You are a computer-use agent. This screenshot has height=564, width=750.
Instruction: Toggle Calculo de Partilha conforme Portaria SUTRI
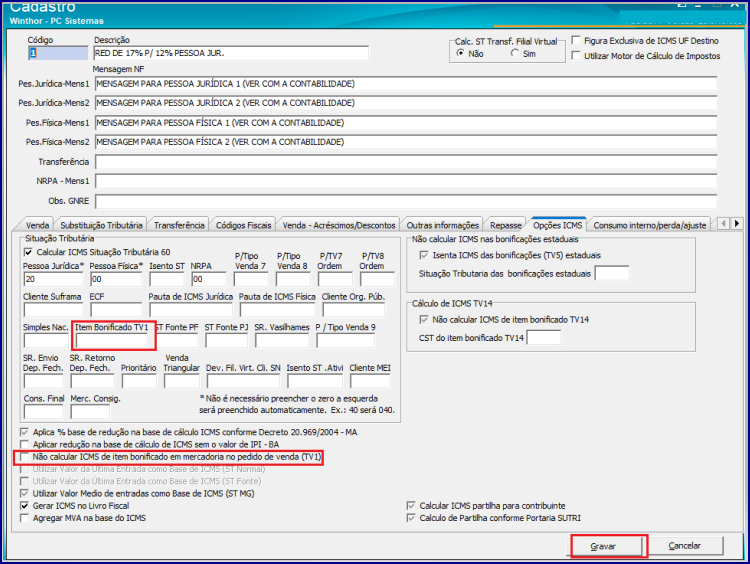click(411, 518)
